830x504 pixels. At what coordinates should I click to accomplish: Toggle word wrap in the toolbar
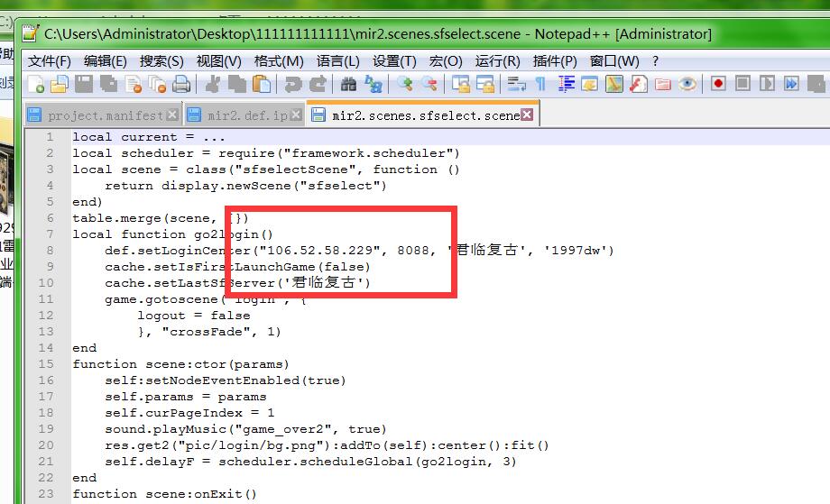coord(517,84)
